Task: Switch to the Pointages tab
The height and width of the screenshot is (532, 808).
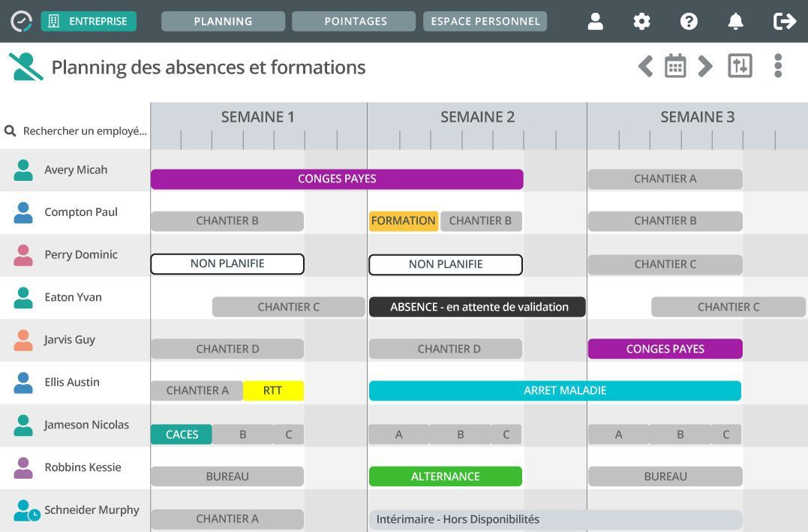Action: click(x=354, y=21)
